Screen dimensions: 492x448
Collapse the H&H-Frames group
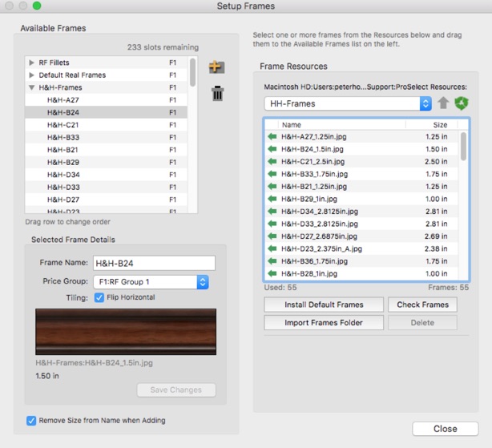[x=32, y=87]
